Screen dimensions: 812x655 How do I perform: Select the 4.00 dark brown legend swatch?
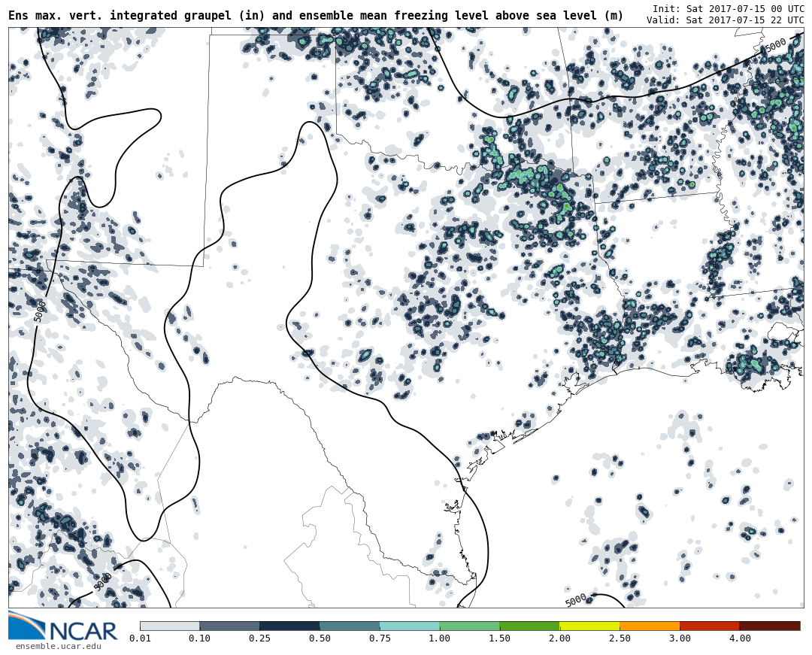tap(770, 626)
